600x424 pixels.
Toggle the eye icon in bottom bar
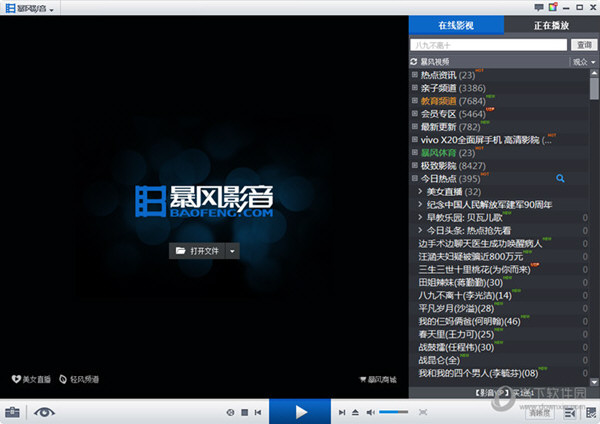44,412
